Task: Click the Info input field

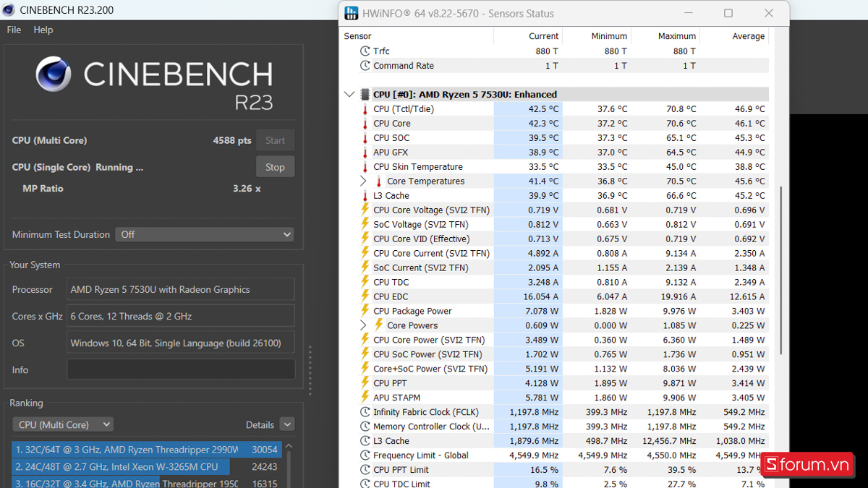Action: pos(181,369)
